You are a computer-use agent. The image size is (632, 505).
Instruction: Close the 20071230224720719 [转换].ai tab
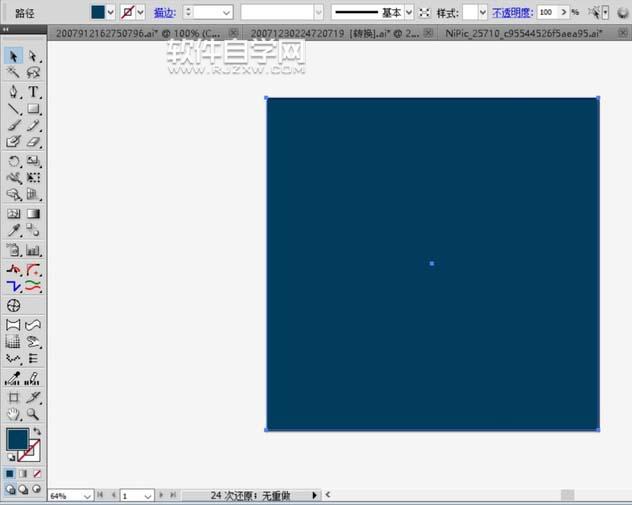[429, 33]
